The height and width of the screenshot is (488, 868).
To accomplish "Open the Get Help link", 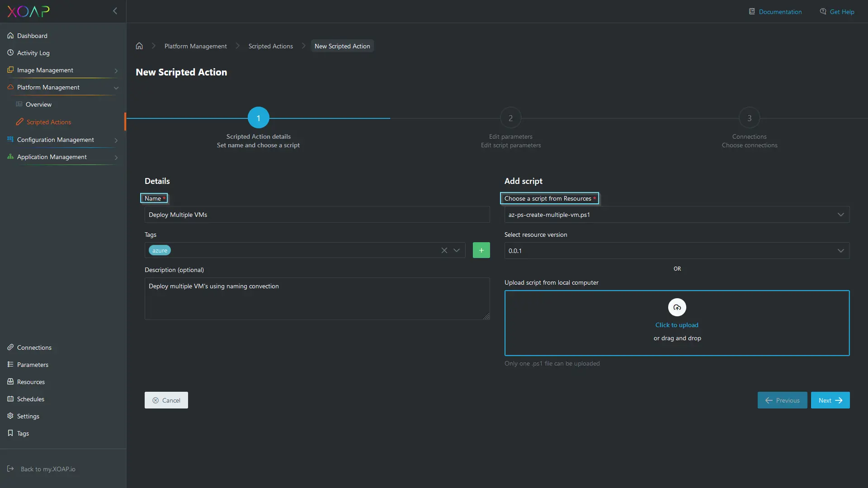I will click(842, 12).
